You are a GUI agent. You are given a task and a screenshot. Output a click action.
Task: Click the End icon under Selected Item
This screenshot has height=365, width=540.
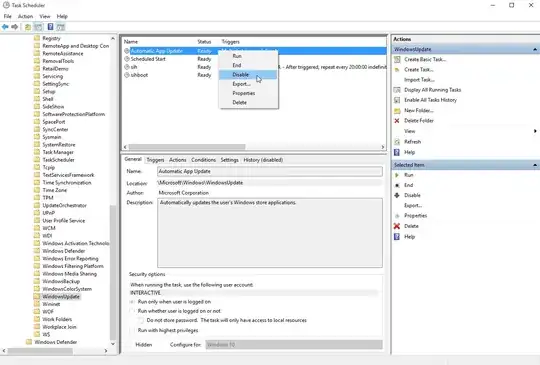[x=397, y=185]
